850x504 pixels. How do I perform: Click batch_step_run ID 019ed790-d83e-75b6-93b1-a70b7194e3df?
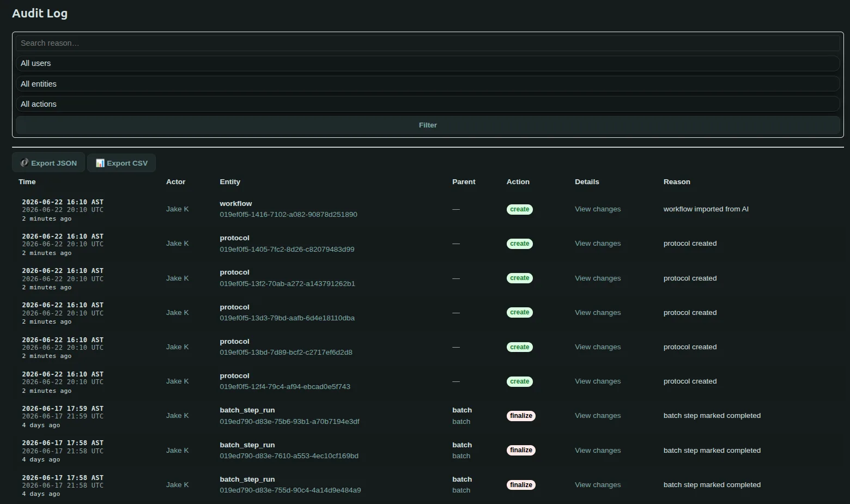[x=289, y=422]
